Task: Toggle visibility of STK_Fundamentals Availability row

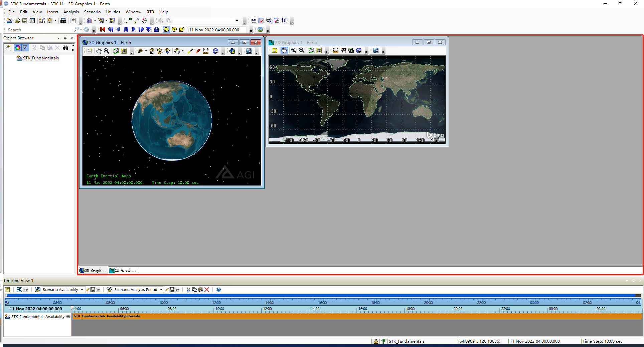Action: tap(68, 317)
